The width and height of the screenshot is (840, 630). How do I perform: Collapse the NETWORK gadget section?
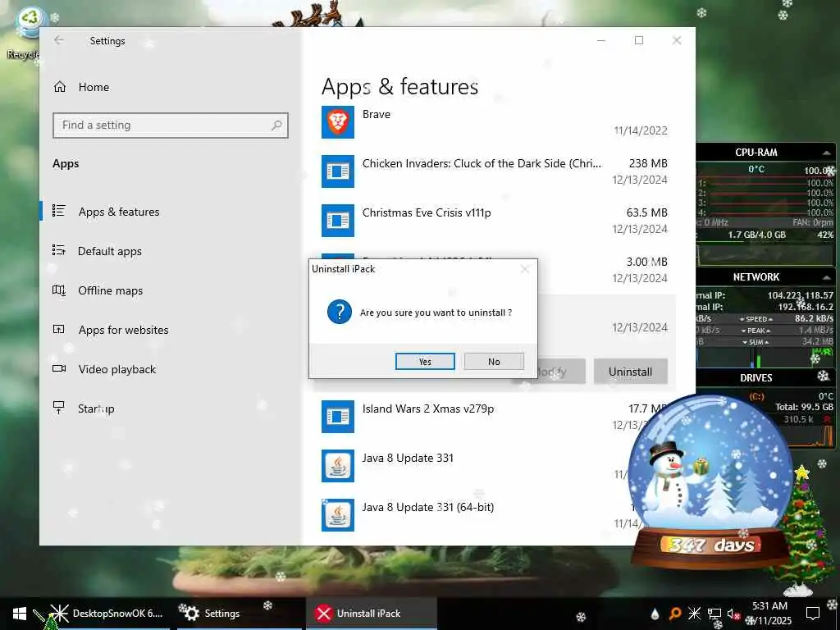(x=827, y=277)
